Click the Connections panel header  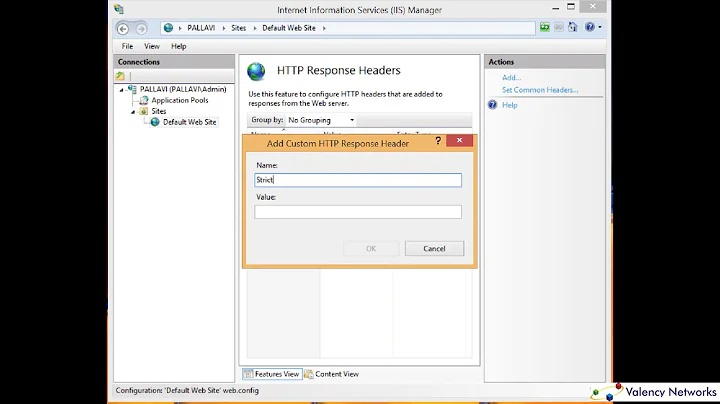coord(174,62)
